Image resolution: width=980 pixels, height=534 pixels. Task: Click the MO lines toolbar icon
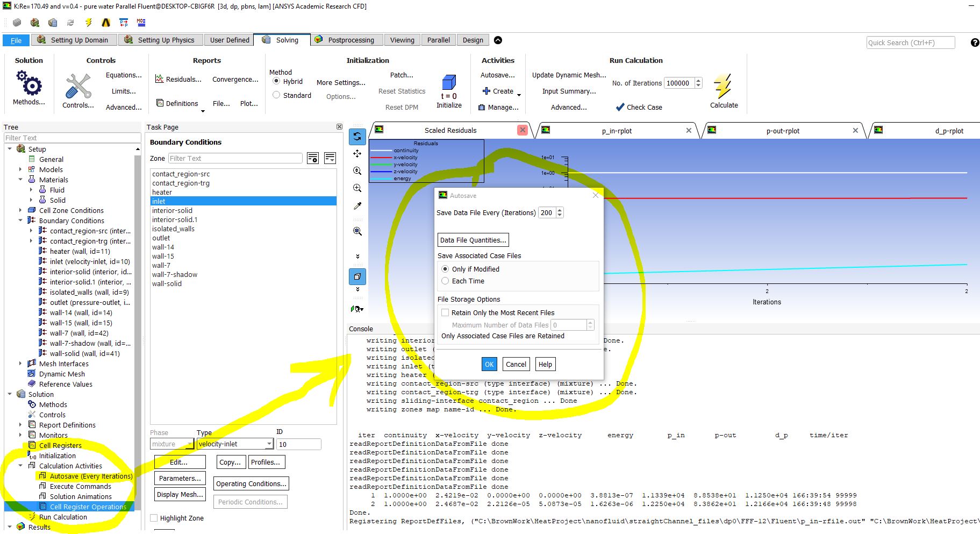coord(141,23)
